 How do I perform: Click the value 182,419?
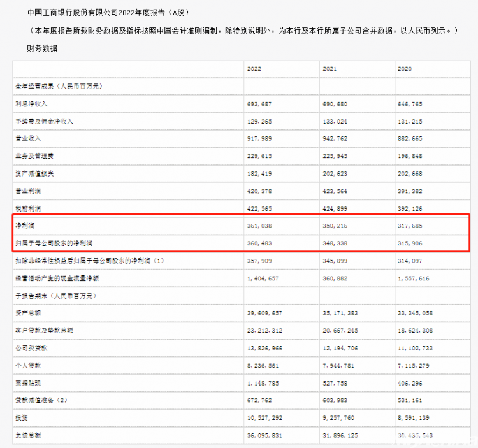(x=259, y=174)
